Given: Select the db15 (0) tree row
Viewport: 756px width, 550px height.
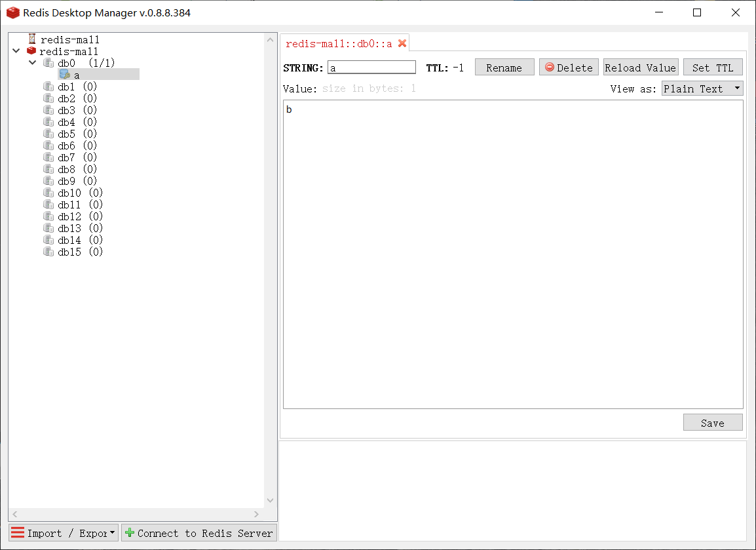Looking at the screenshot, I should pyautogui.click(x=80, y=252).
